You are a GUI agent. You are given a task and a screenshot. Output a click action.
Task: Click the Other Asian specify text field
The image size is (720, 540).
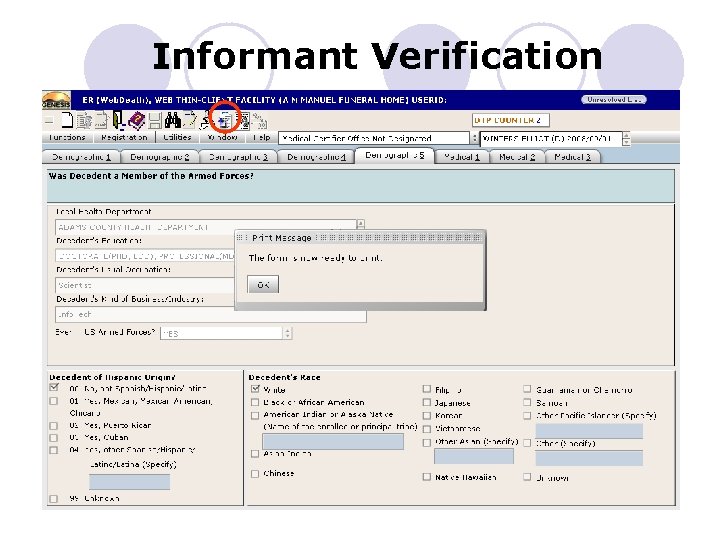pos(474,456)
